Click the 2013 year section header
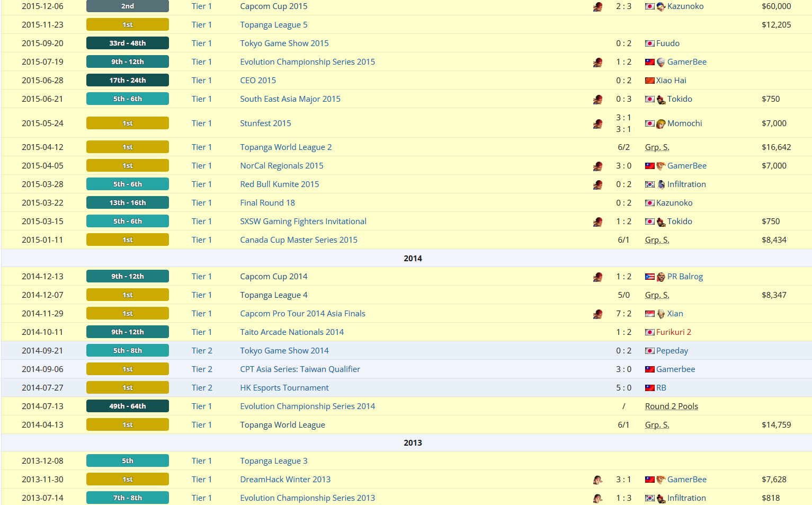Image resolution: width=812 pixels, height=505 pixels. 413,443
